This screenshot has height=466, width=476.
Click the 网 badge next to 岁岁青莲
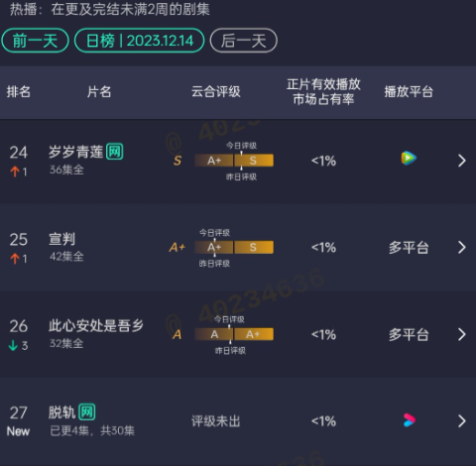(x=115, y=152)
